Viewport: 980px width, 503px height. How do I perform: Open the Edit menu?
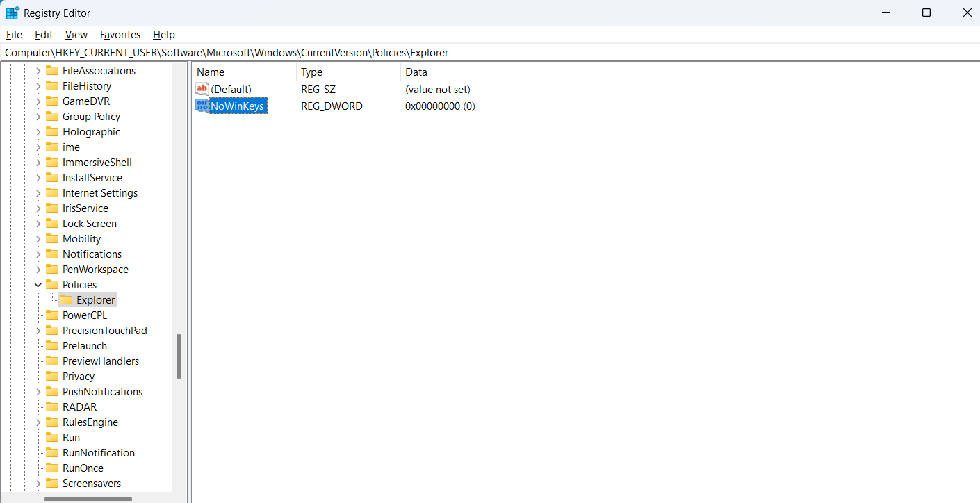click(x=43, y=34)
